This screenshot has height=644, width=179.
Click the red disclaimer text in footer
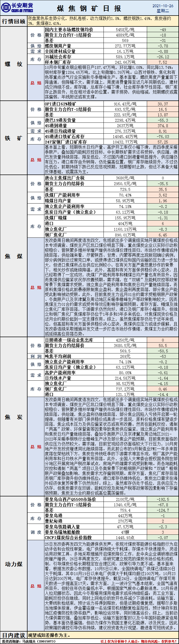tap(139, 641)
